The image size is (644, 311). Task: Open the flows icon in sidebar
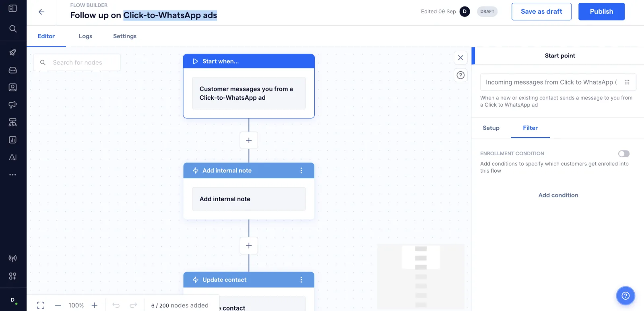point(13,122)
